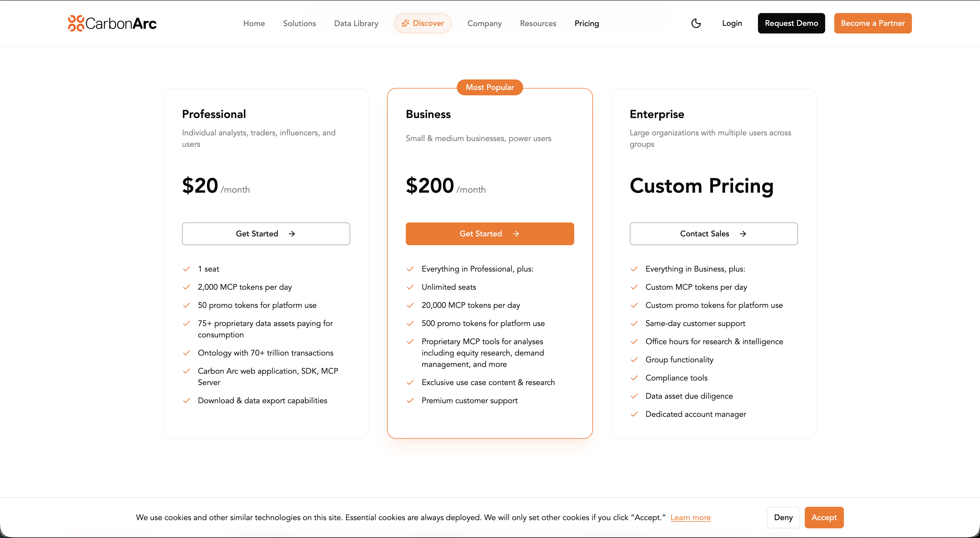
Task: Click the arrow beside Contact Sales
Action: (x=743, y=234)
